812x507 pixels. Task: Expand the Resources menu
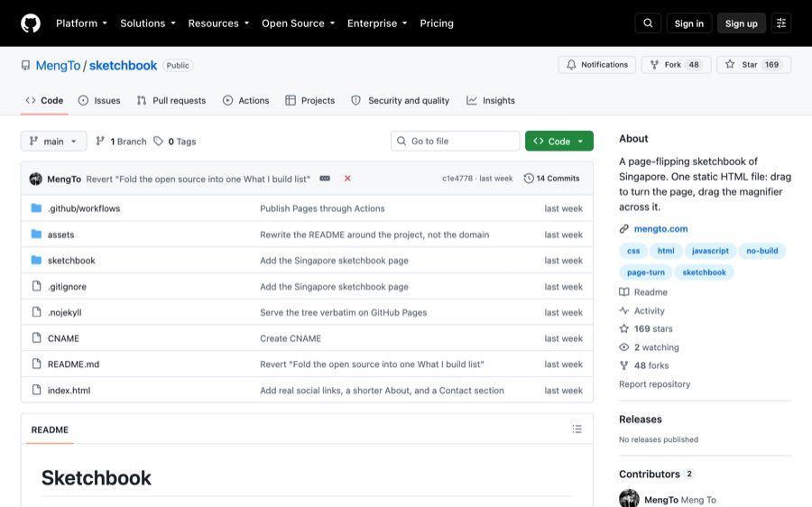pos(218,23)
